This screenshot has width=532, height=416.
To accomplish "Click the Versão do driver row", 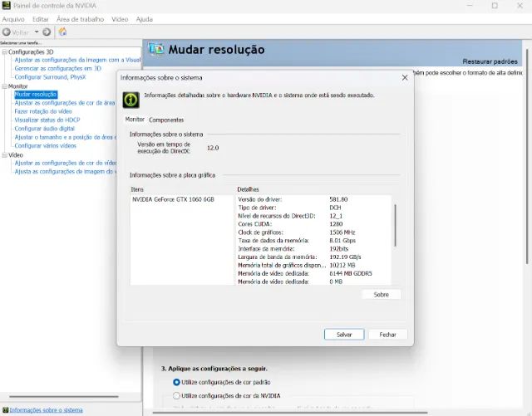I will (314, 199).
